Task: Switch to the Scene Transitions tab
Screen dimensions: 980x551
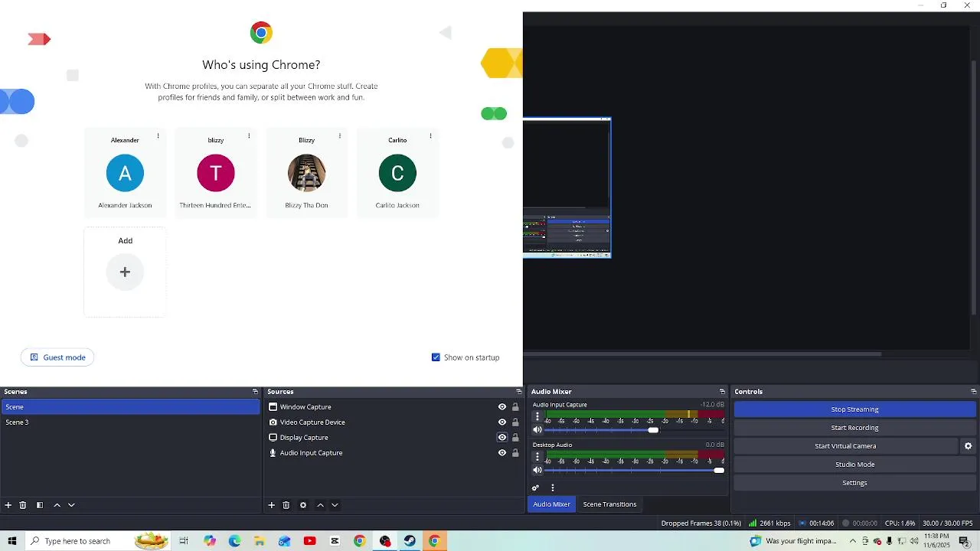Action: (609, 504)
